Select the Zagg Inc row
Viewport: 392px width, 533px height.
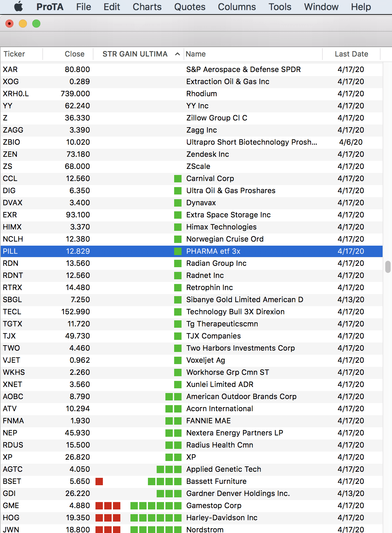pyautogui.click(x=191, y=130)
